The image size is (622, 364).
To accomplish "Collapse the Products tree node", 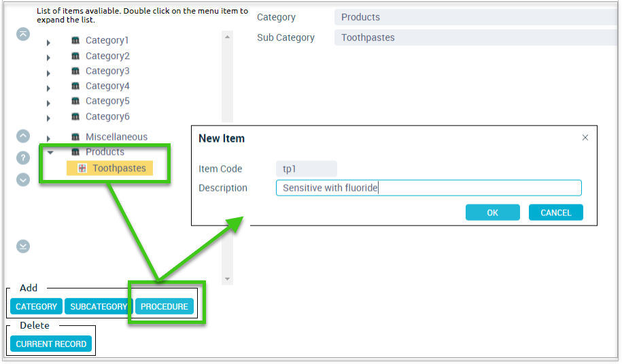I will tap(50, 153).
